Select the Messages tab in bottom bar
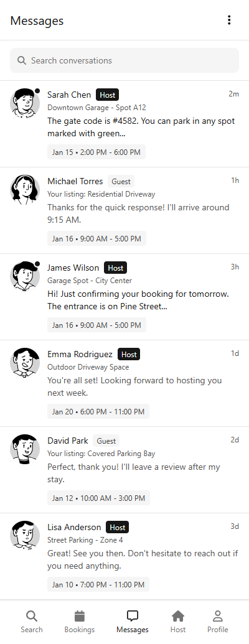 click(133, 622)
